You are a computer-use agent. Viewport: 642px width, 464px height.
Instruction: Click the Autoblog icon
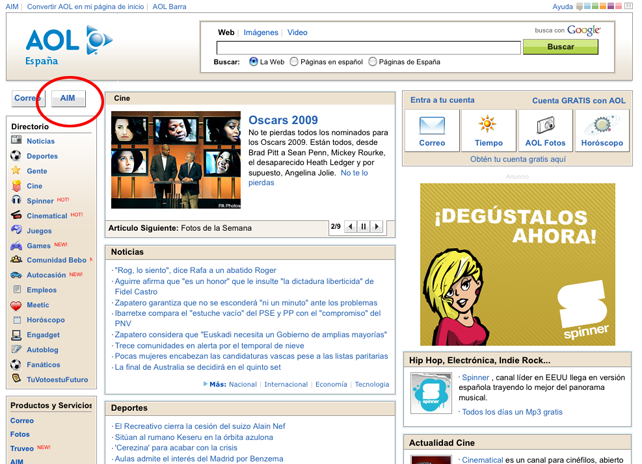pyautogui.click(x=16, y=349)
